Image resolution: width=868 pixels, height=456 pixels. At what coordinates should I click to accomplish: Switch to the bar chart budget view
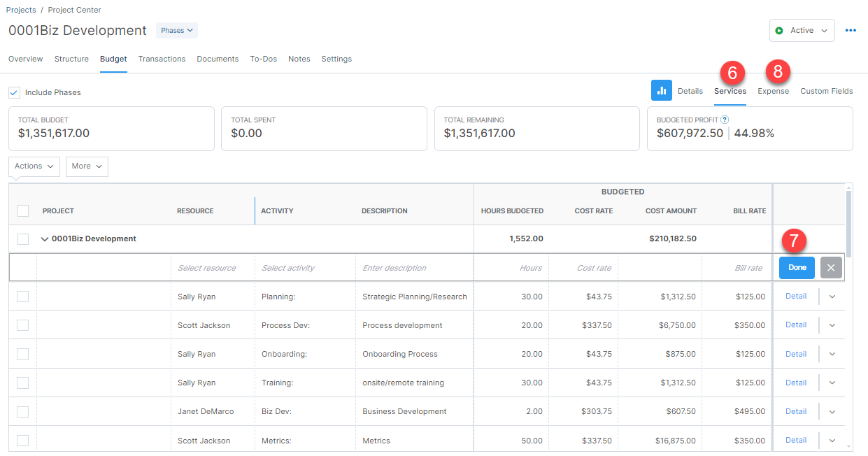[x=661, y=90]
